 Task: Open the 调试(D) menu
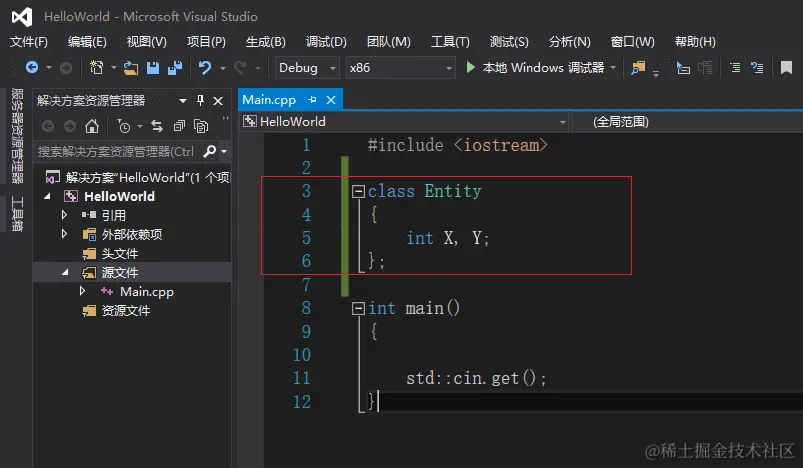click(x=326, y=41)
